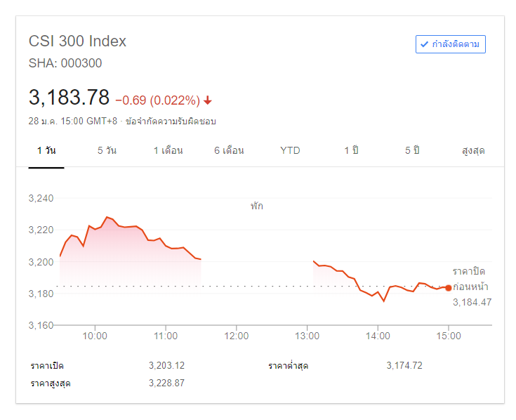Click the CSI 300 Index title
The width and height of the screenshot is (516, 420).
pyautogui.click(x=77, y=41)
